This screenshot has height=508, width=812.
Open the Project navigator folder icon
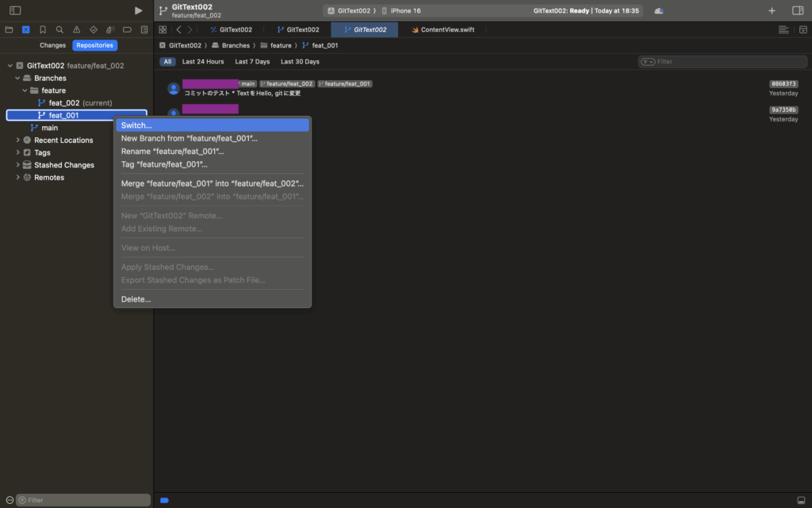9,29
